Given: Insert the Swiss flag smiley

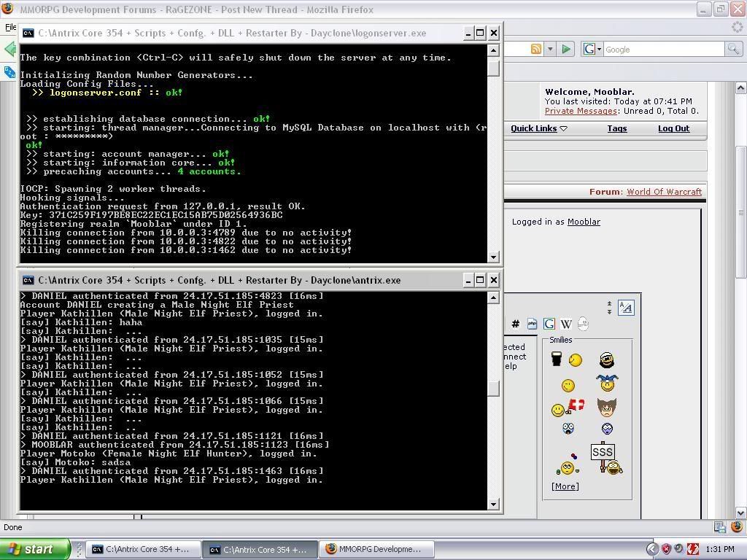Looking at the screenshot, I should 577,405.
